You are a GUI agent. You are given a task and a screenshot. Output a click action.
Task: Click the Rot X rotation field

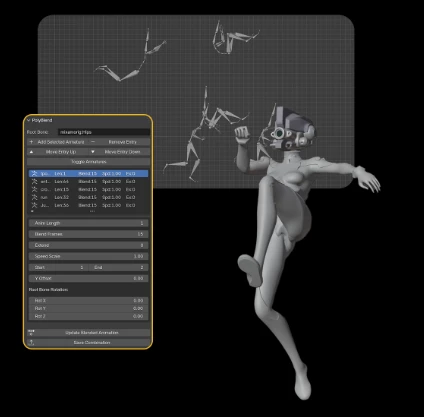[x=88, y=300]
